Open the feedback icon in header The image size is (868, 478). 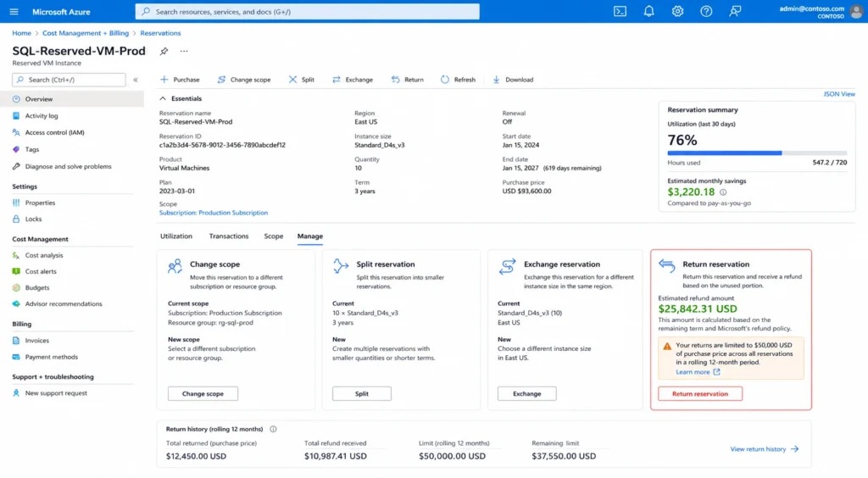tap(735, 12)
